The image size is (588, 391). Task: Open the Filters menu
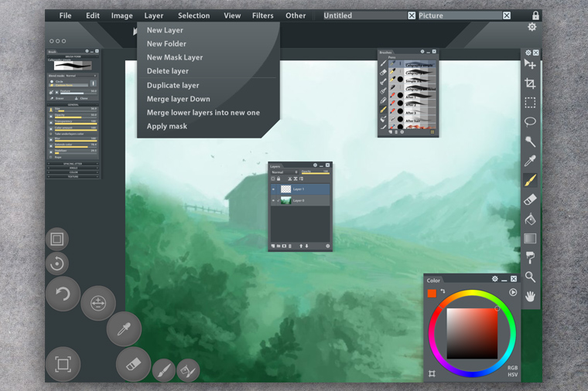tap(262, 15)
